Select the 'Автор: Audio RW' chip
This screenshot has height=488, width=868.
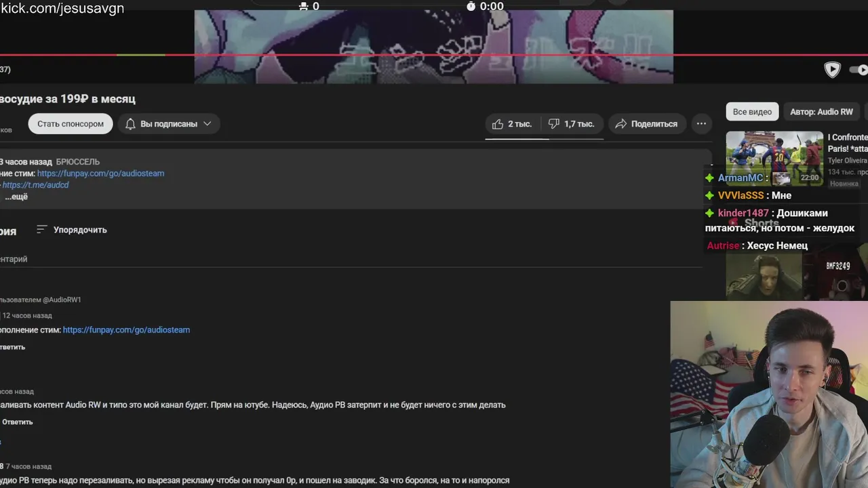click(x=821, y=112)
